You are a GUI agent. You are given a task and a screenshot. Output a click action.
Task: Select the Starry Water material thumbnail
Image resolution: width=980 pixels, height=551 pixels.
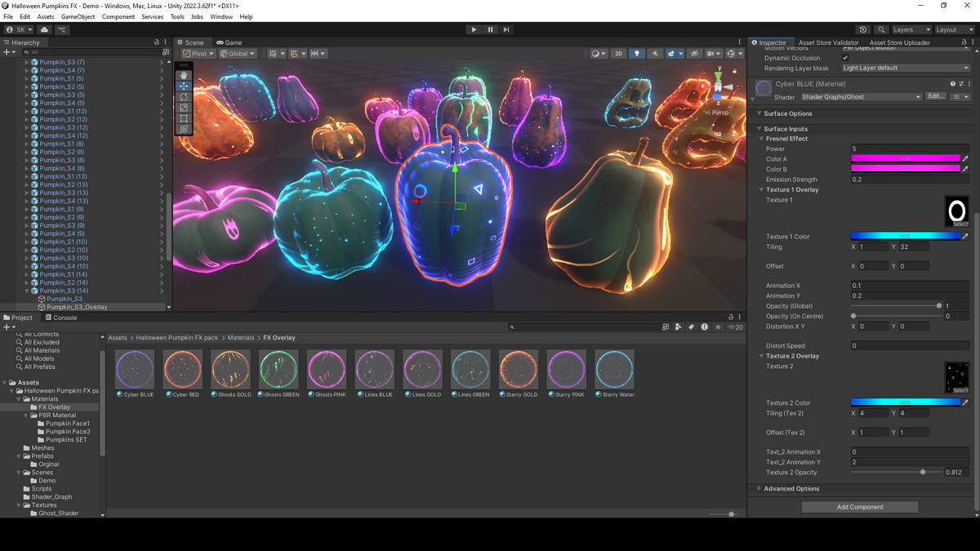coord(614,369)
